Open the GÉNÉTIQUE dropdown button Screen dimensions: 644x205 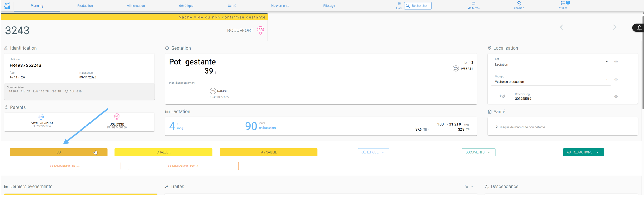click(x=373, y=152)
